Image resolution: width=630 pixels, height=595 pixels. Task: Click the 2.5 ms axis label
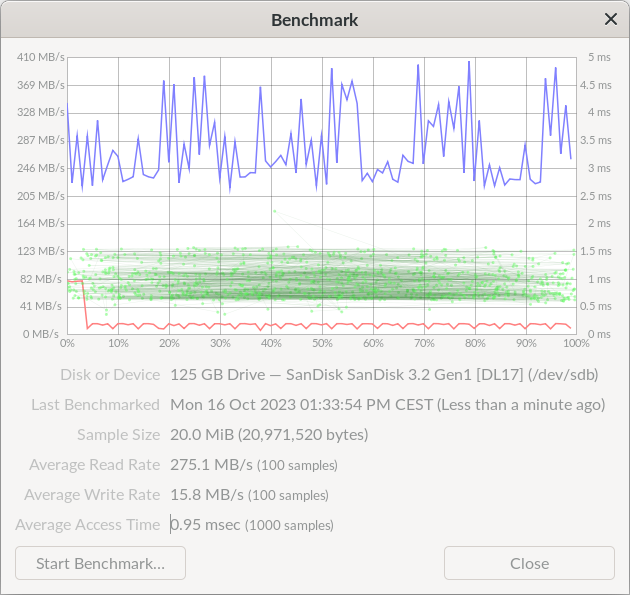click(x=598, y=196)
